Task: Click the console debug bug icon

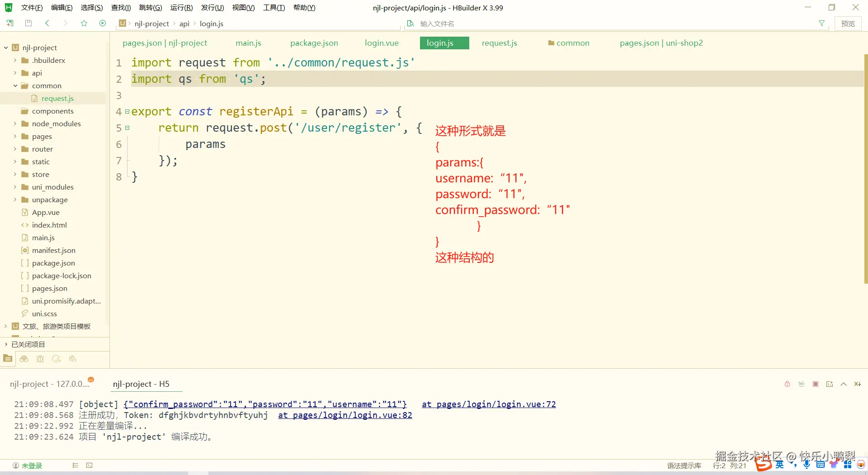Action: (x=788, y=384)
